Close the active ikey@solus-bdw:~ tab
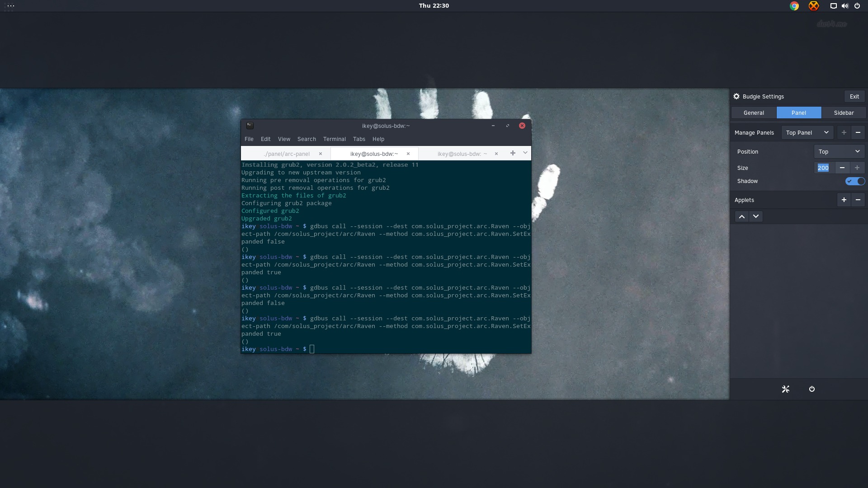868x488 pixels. point(408,154)
